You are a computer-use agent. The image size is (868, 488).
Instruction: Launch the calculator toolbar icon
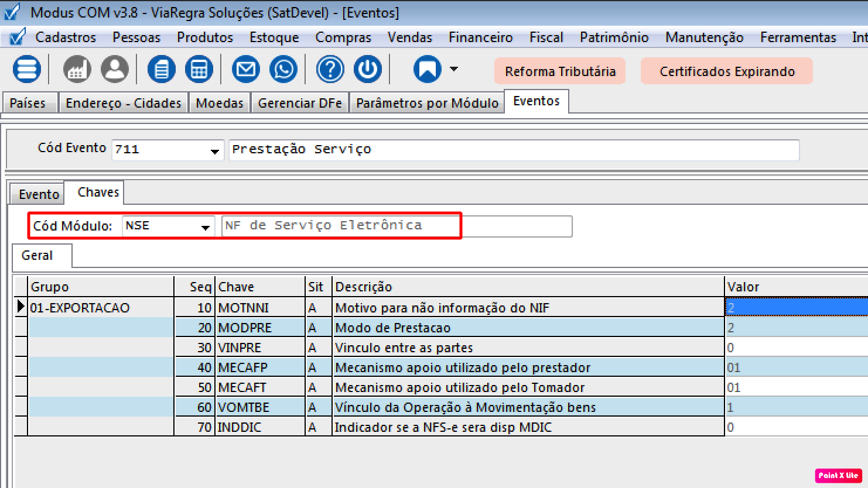199,70
